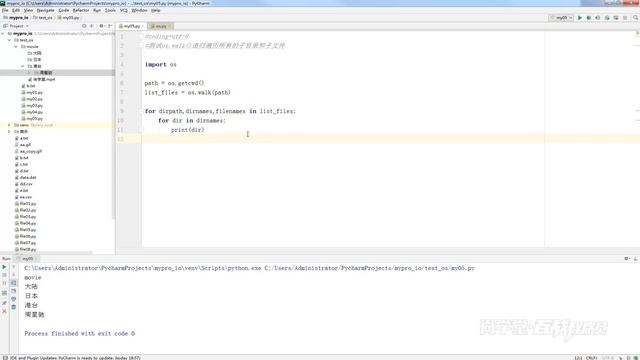The height and width of the screenshot is (360, 640).
Task: Collapse the test_os folder
Action: coord(10,40)
